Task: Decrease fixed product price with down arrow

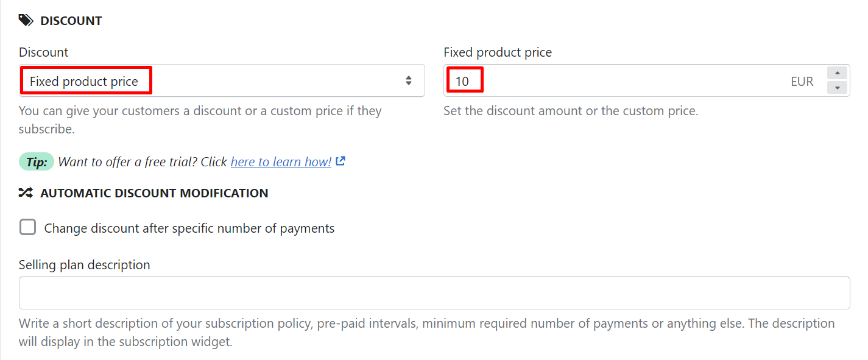Action: (x=838, y=88)
